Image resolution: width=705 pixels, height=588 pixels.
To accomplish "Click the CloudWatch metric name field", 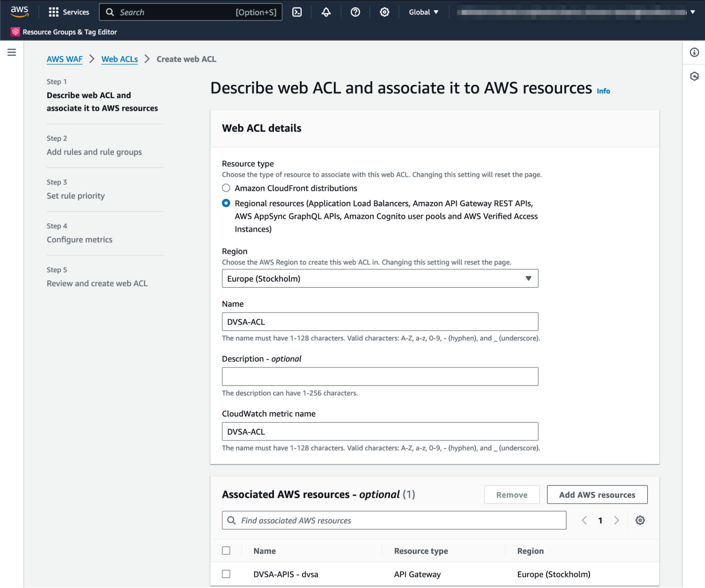I will tap(380, 431).
